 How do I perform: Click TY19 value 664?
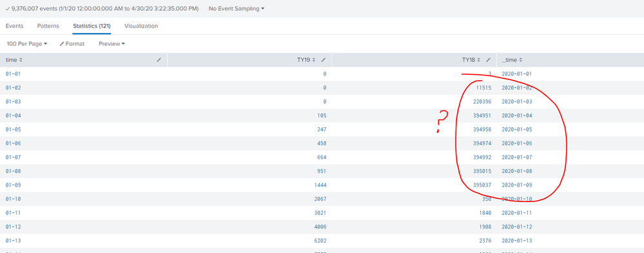coord(322,157)
